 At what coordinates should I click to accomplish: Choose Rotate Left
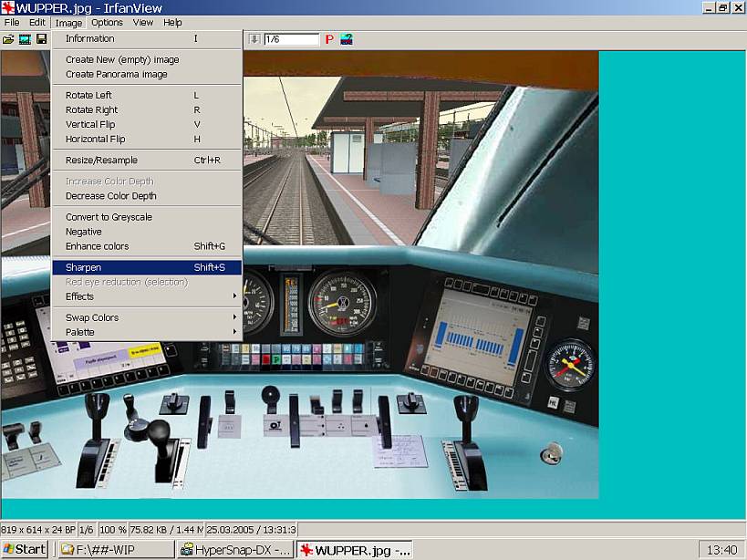[147, 95]
